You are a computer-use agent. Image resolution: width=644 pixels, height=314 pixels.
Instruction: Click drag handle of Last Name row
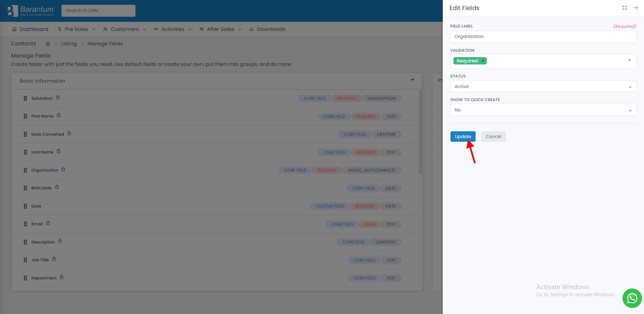click(x=25, y=152)
